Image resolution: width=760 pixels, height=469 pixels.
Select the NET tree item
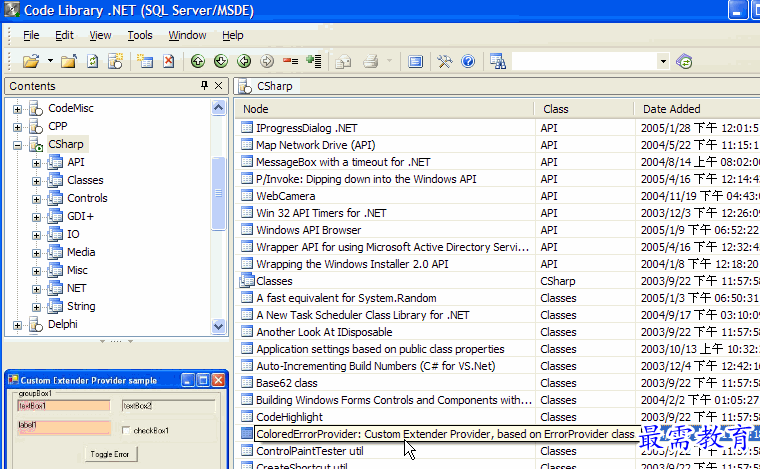point(76,288)
